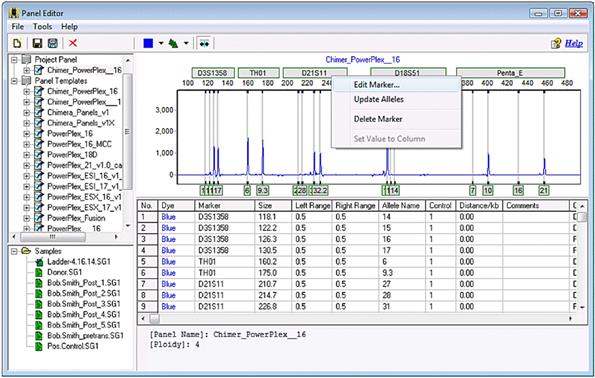Click the Project Panel folder icon

(26, 60)
